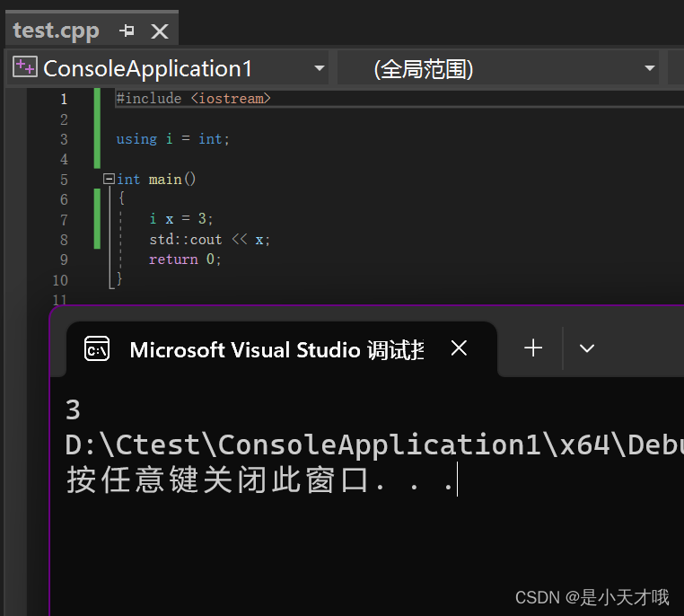The width and height of the screenshot is (684, 616).
Task: Click line number 1 in the margin
Action: click(64, 99)
